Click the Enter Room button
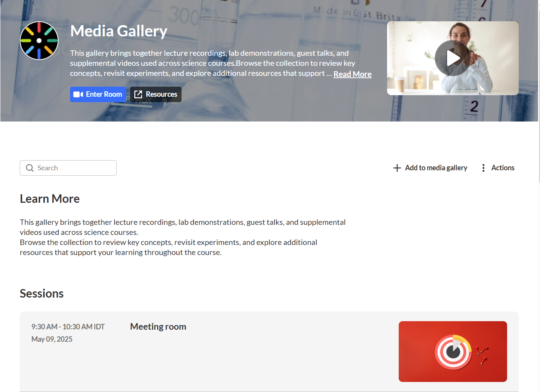Screen dimensions: 540x392 (98, 94)
